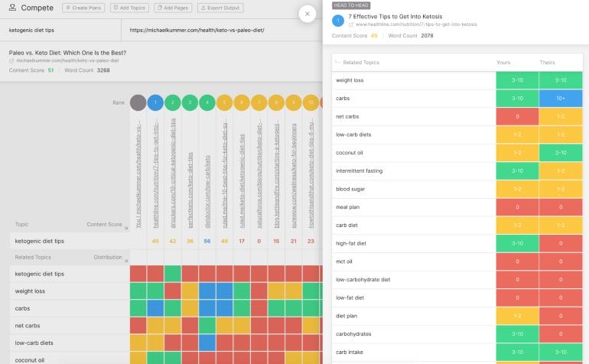Viewport: 589px width, 364px height.
Task: Click intermittent fasting row label
Action: (359, 171)
